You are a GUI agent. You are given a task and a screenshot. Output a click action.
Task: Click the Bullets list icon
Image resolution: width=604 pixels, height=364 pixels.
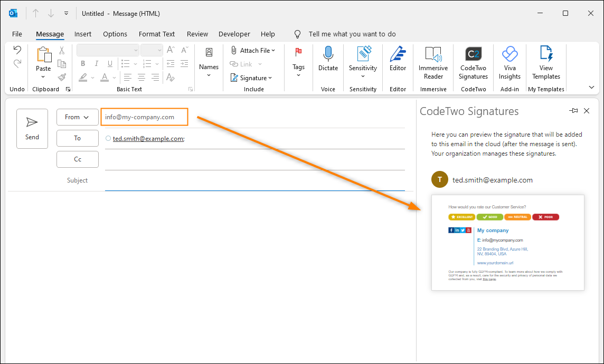[x=125, y=64]
